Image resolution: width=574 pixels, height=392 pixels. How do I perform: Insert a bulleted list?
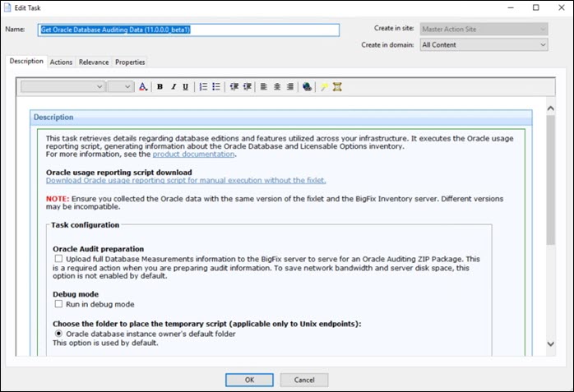pyautogui.click(x=216, y=87)
